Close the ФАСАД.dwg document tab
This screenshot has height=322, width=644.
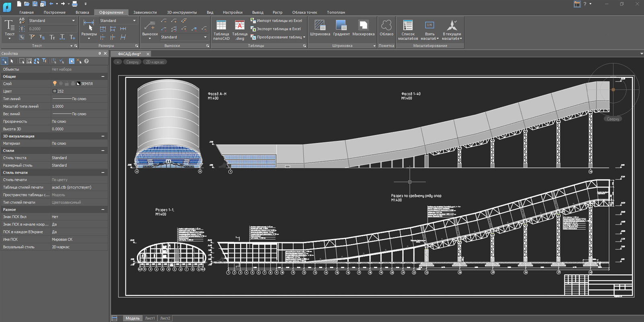pyautogui.click(x=148, y=54)
